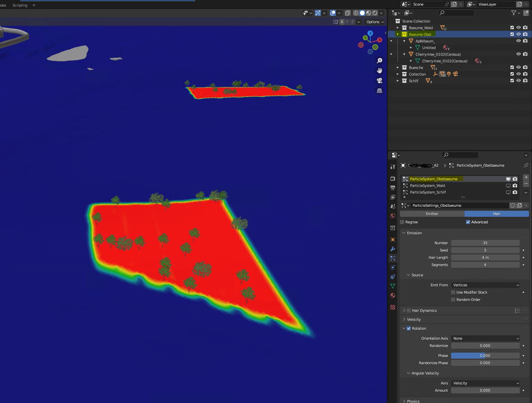Open the Object Data mesh properties tab
532x403 pixels.
point(393,286)
